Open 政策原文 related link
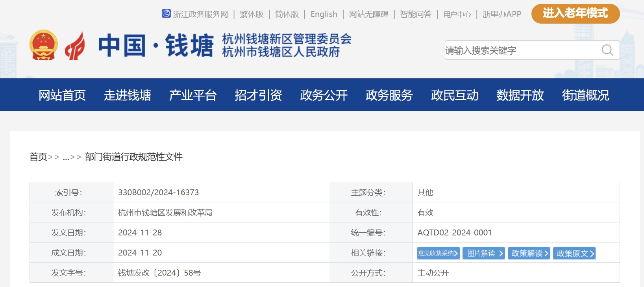This screenshot has width=644, height=287. tap(574, 253)
